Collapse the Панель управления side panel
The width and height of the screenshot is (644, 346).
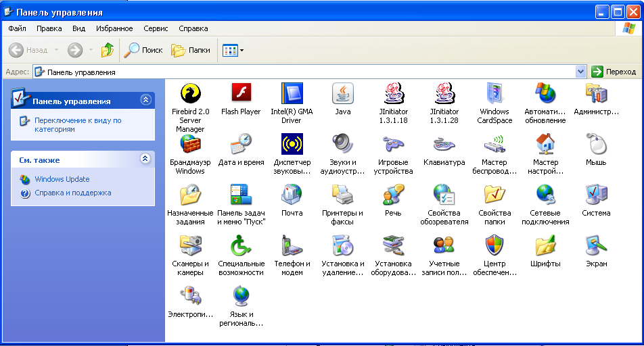pyautogui.click(x=146, y=100)
